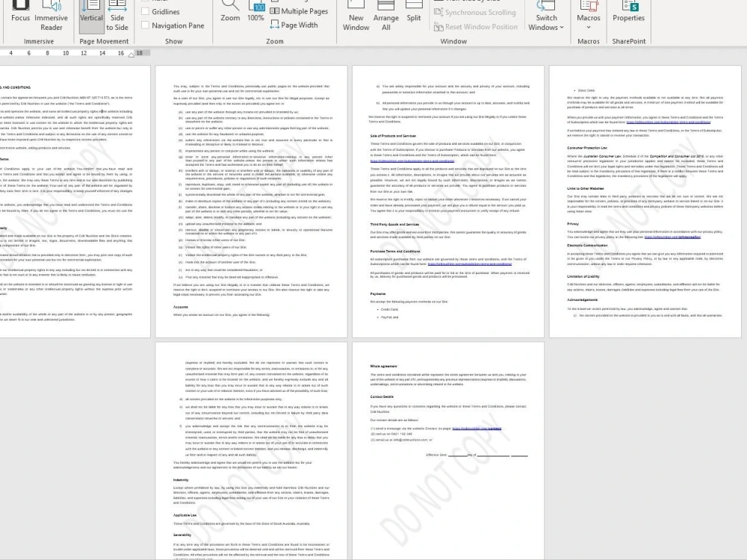Tick the Navigation Pane checkbox
Viewport: 747px width, 560px height.
tap(146, 25)
